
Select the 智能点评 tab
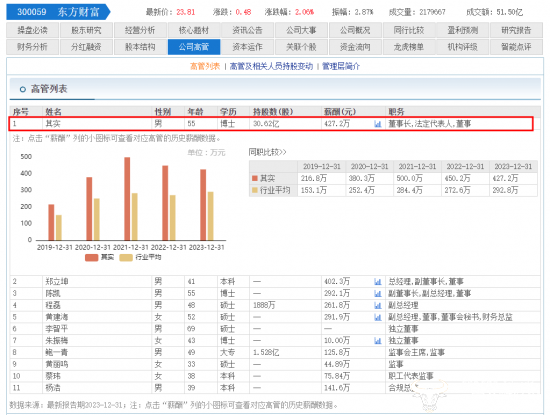click(x=516, y=47)
